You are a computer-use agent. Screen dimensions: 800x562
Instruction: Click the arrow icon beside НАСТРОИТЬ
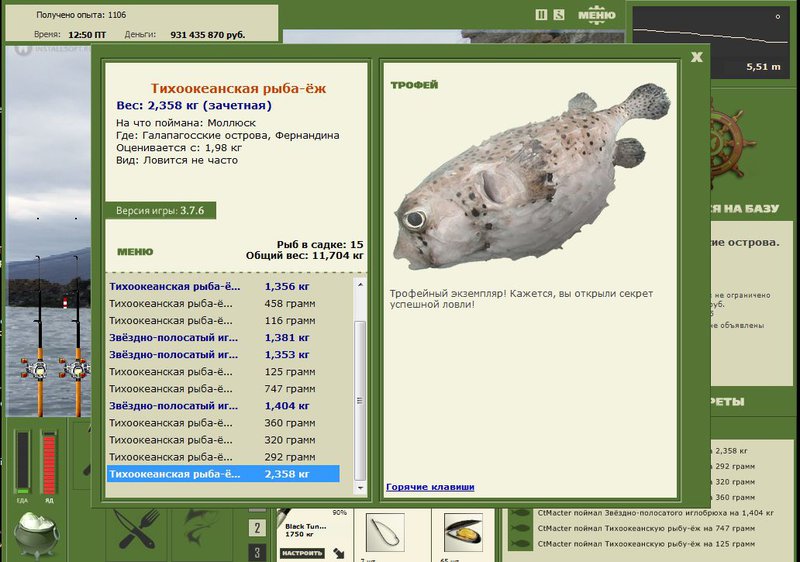[x=339, y=553]
